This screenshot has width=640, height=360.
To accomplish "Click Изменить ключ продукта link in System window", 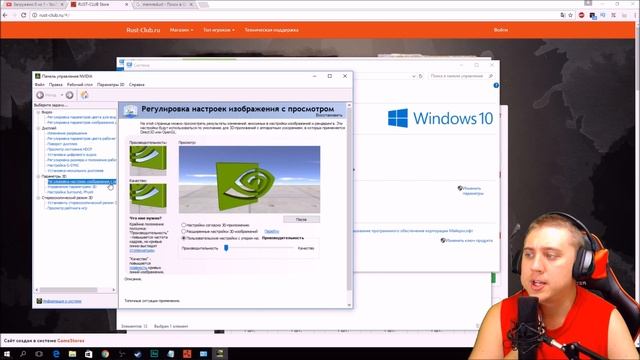I will pos(469,240).
